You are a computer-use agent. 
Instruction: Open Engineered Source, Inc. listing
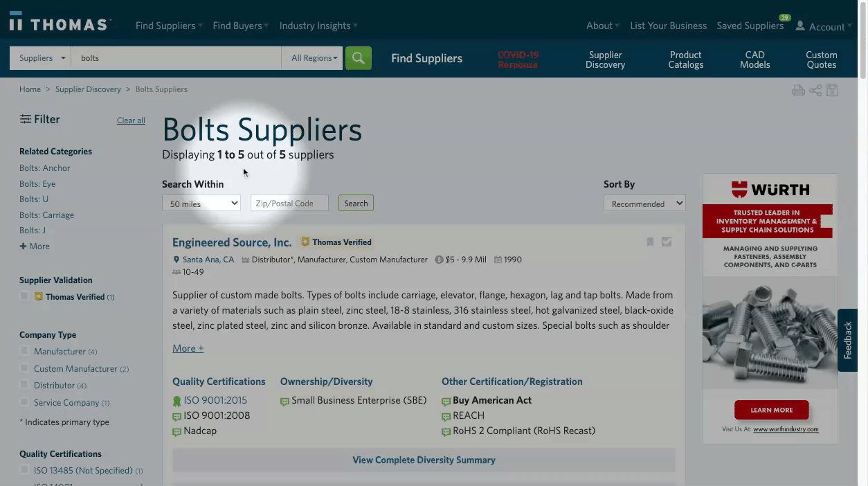click(x=232, y=242)
